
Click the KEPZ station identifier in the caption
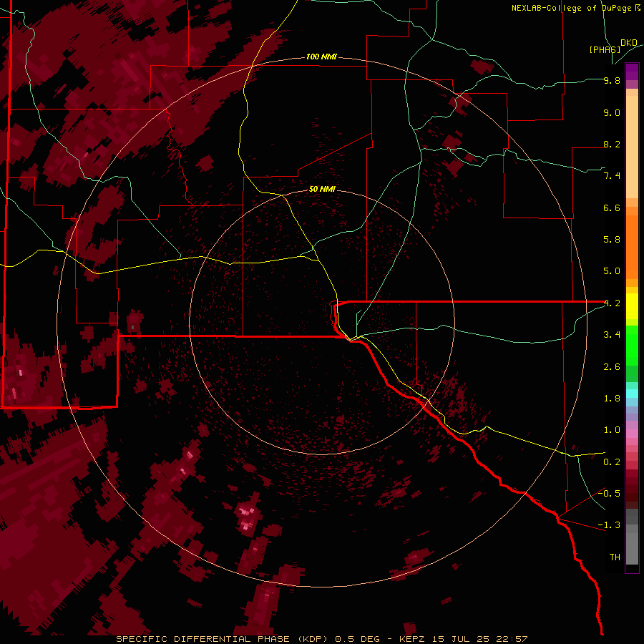pos(414,639)
